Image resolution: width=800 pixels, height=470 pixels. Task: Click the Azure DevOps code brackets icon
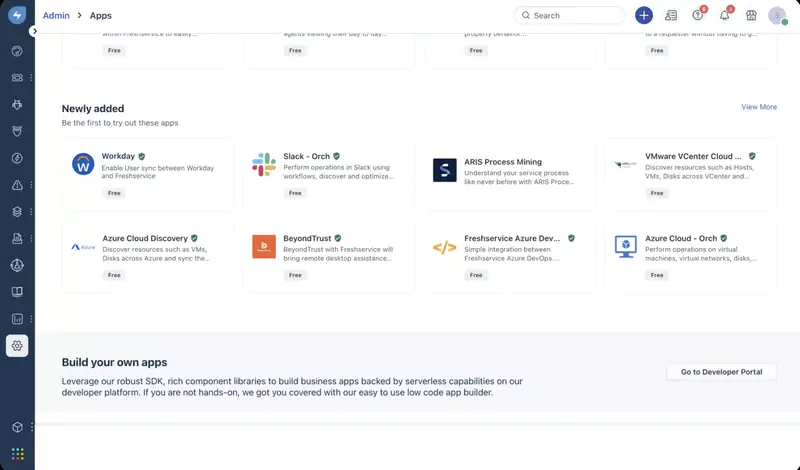pyautogui.click(x=444, y=247)
